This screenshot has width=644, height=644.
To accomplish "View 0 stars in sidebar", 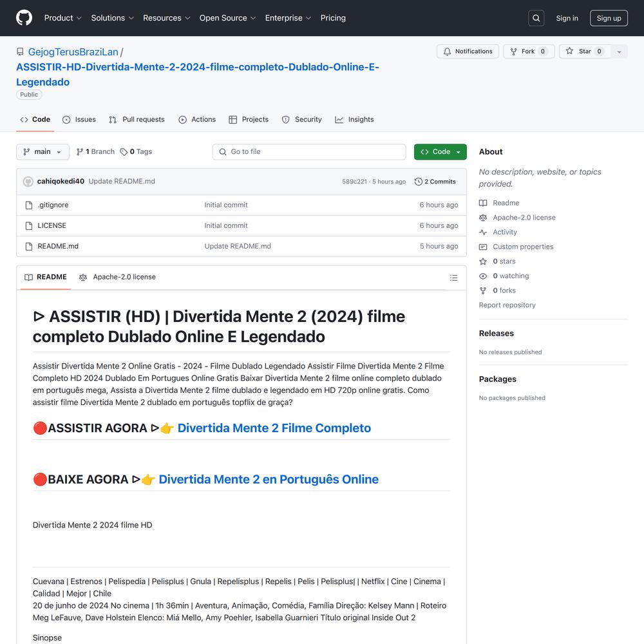I will point(497,261).
